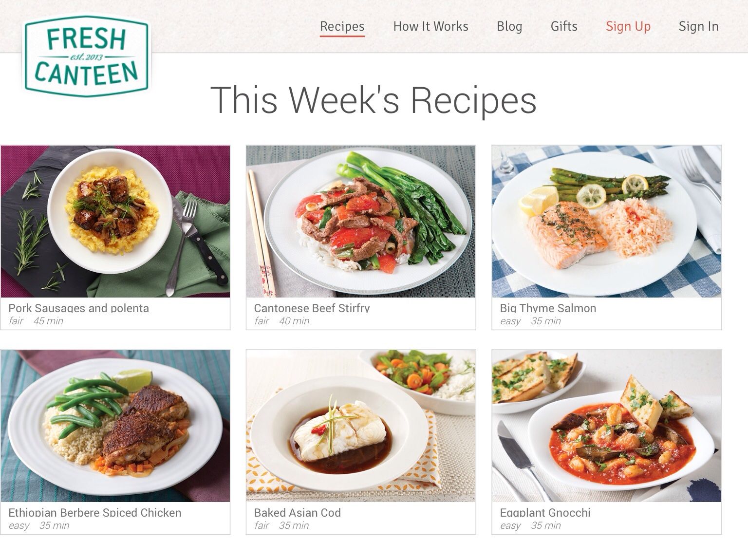Open the Blog link
The height and width of the screenshot is (560, 748).
pos(509,26)
